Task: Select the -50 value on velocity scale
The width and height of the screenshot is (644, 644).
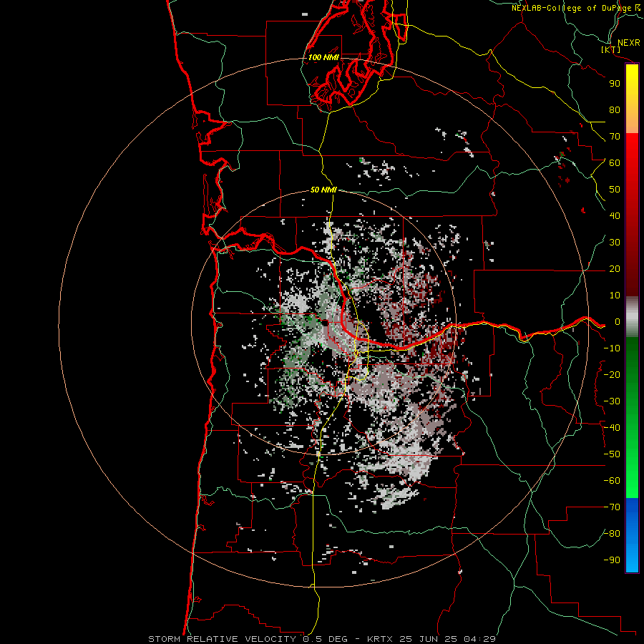Action: [612, 454]
